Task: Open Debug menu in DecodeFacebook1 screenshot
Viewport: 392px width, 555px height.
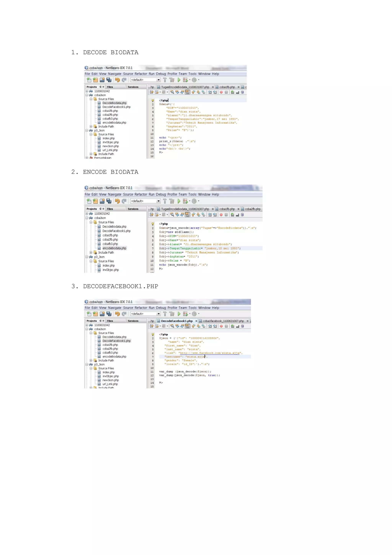Action: click(x=161, y=308)
